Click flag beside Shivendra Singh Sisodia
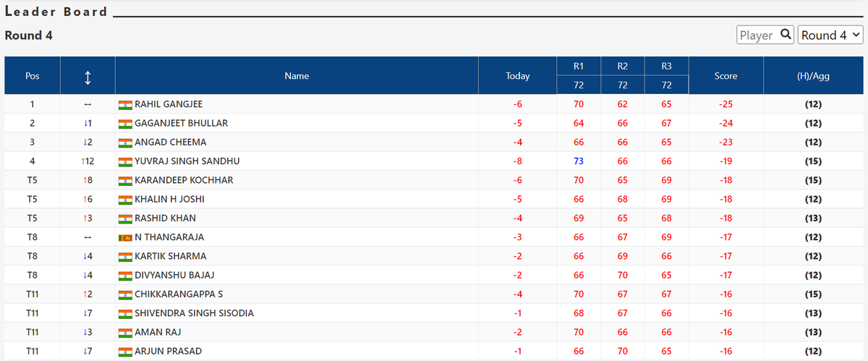Viewport: 868px width, 361px height. (x=125, y=313)
